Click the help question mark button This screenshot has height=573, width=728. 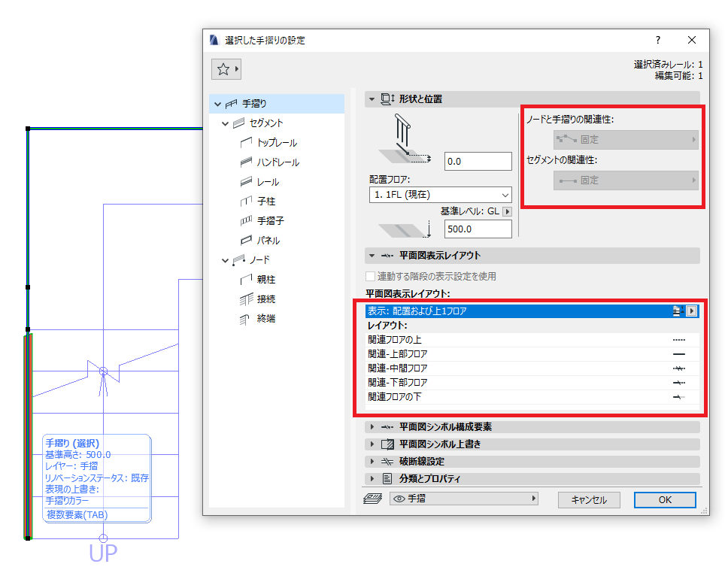pyautogui.click(x=658, y=40)
